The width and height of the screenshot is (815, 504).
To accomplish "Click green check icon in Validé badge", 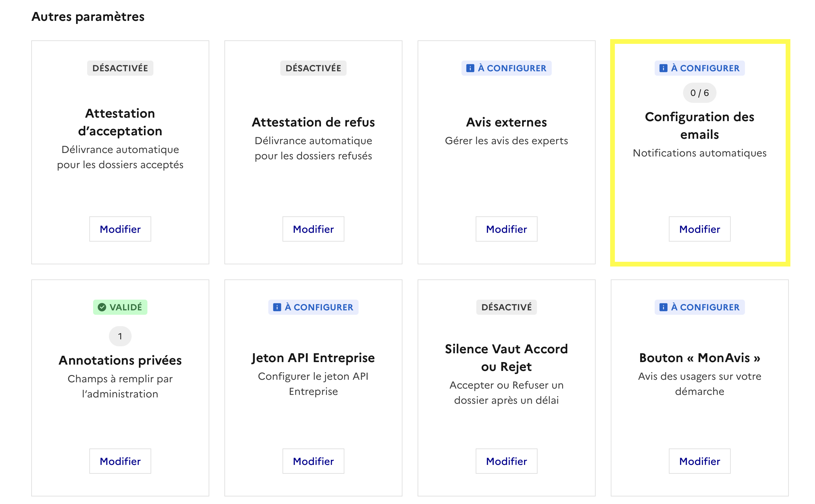I will click(x=102, y=307).
